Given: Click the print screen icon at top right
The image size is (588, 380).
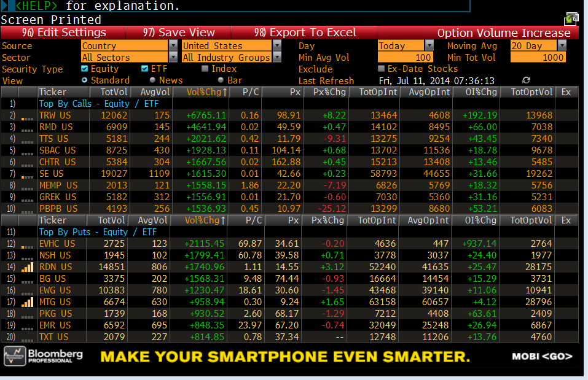Looking at the screenshot, I should point(571,19).
